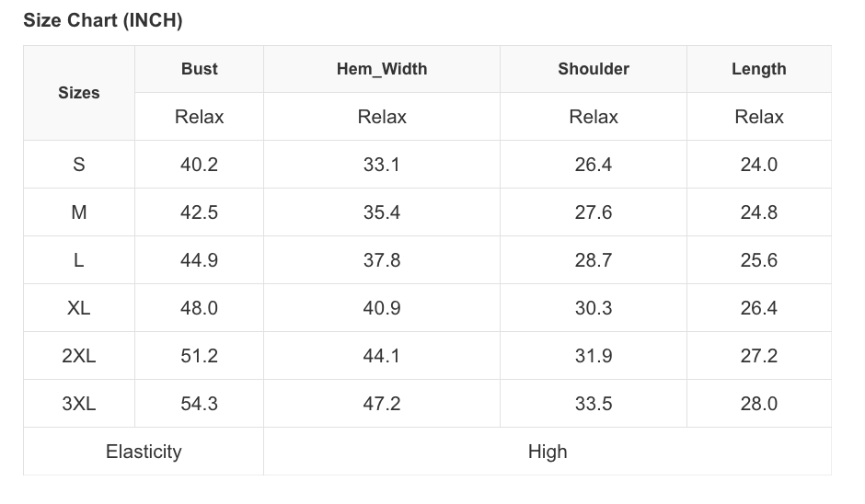The height and width of the screenshot is (504, 865).
Task: Select the 25.6 length value
Action: click(x=759, y=260)
